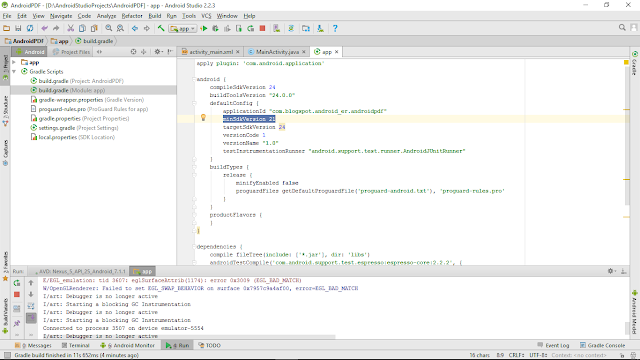640x360 pixels.
Task: Click the Paste toolbar icon
Action: [94, 28]
